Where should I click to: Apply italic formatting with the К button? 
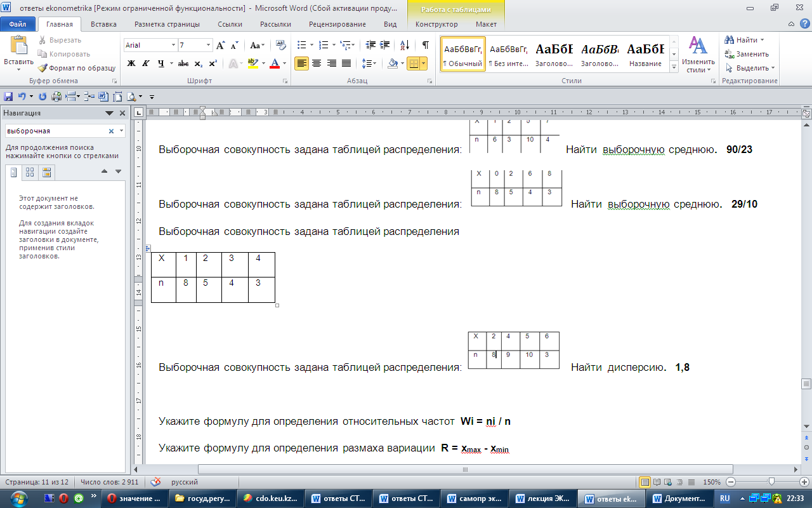(146, 63)
